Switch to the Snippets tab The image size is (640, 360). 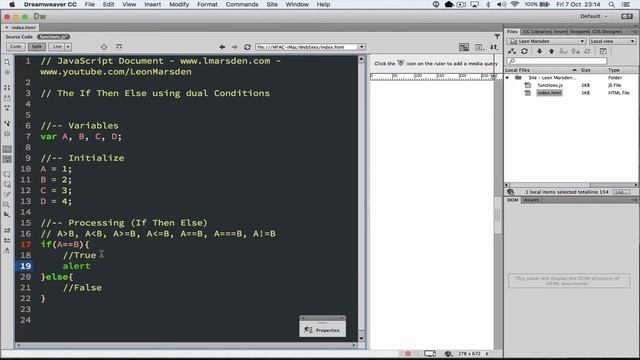[579, 31]
